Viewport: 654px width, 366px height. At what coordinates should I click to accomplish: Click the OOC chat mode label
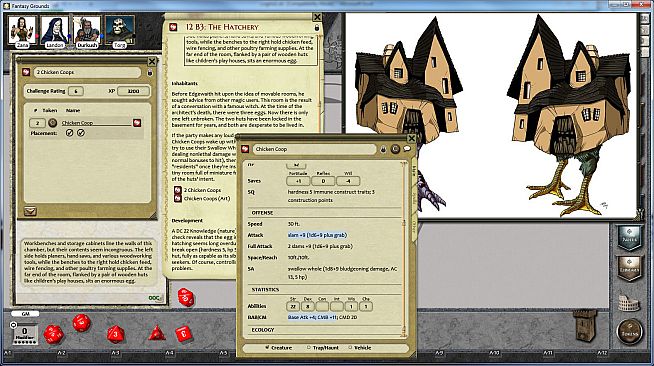point(154,298)
